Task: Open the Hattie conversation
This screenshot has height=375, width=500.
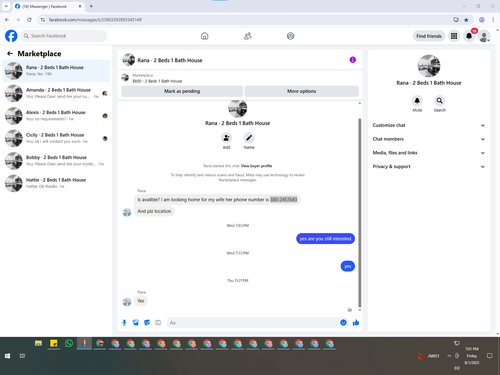Action: tap(56, 183)
